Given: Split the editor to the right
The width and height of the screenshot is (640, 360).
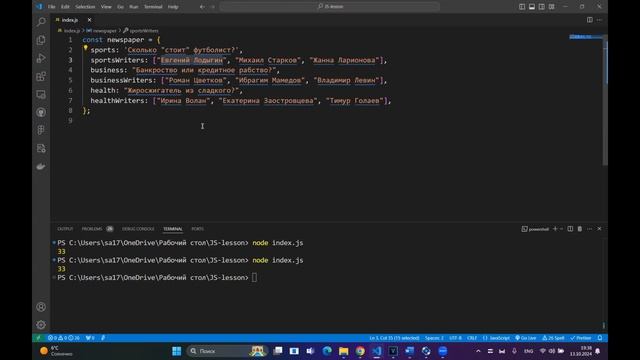Looking at the screenshot, I should pyautogui.click(x=590, y=20).
